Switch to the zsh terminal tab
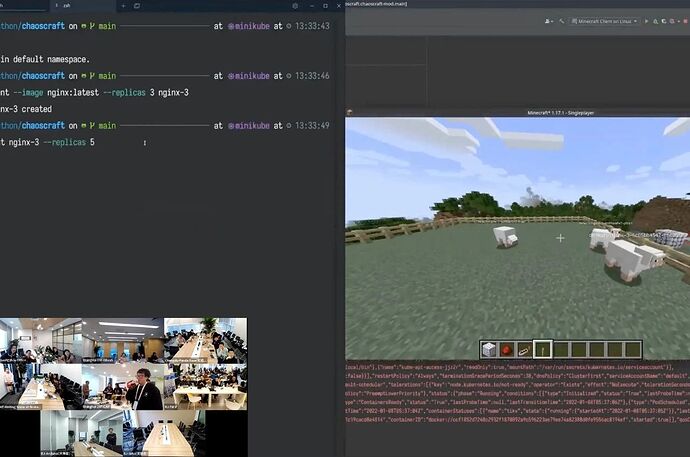The image size is (690, 457). point(65,5)
